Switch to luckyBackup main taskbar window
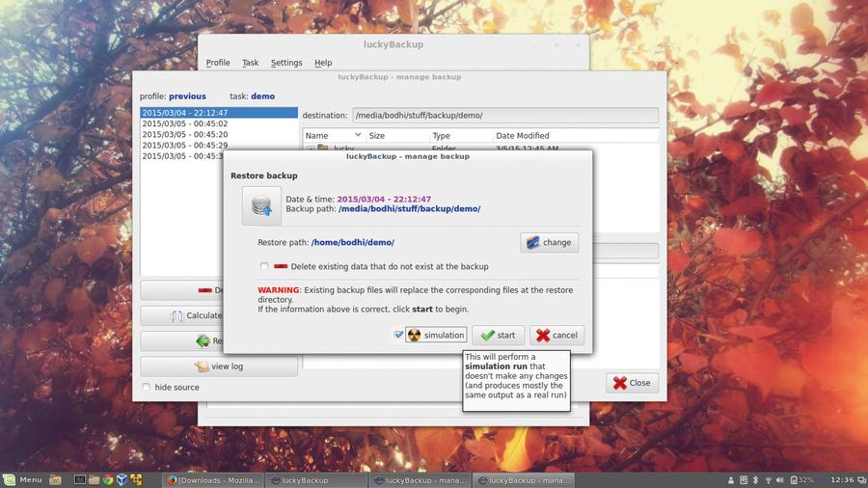Screen dimensions: 868x488 (x=316, y=480)
